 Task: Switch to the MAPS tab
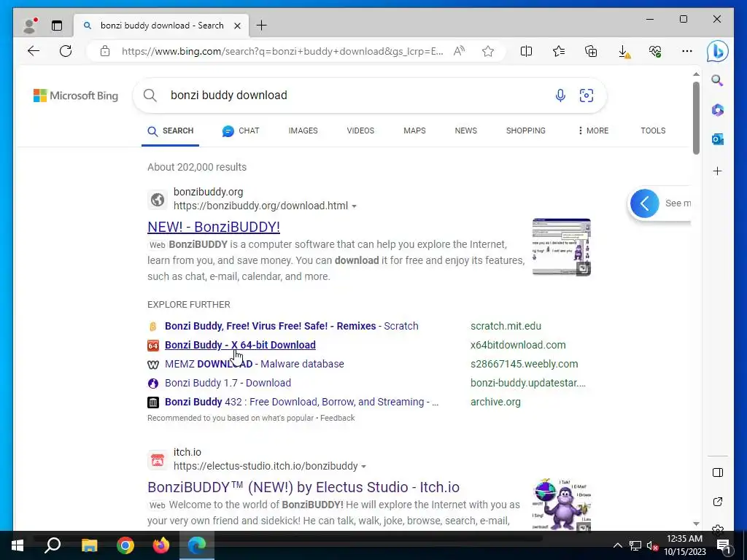[x=414, y=131]
